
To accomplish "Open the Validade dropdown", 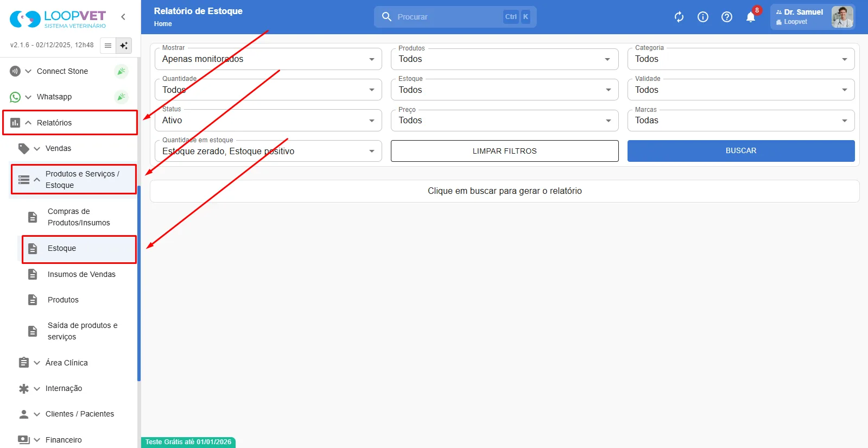I will coord(741,90).
